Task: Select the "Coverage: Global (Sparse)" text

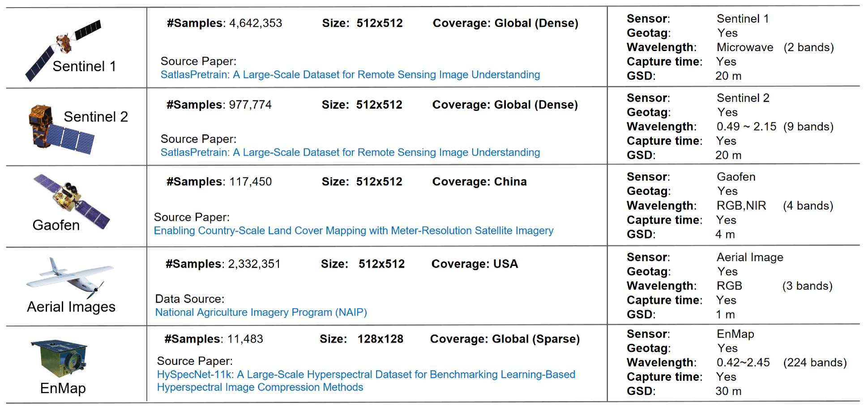Action: coord(505,339)
